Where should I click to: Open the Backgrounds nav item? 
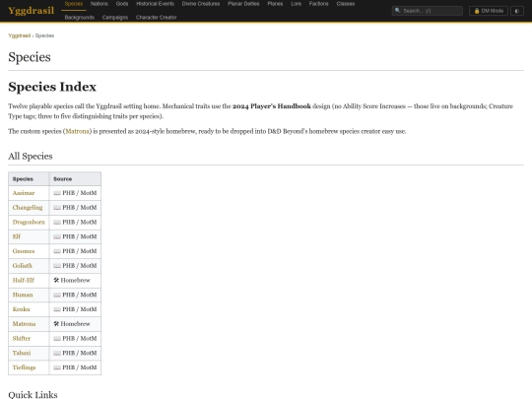coord(80,18)
